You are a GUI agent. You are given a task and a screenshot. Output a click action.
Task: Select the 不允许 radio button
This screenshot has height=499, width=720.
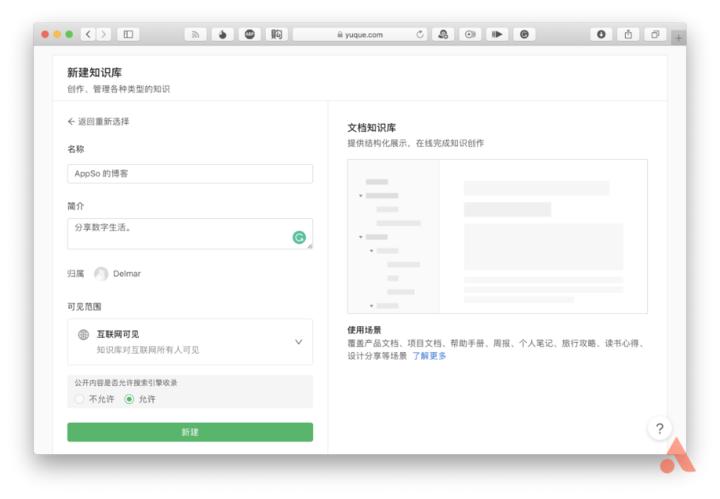tap(79, 399)
